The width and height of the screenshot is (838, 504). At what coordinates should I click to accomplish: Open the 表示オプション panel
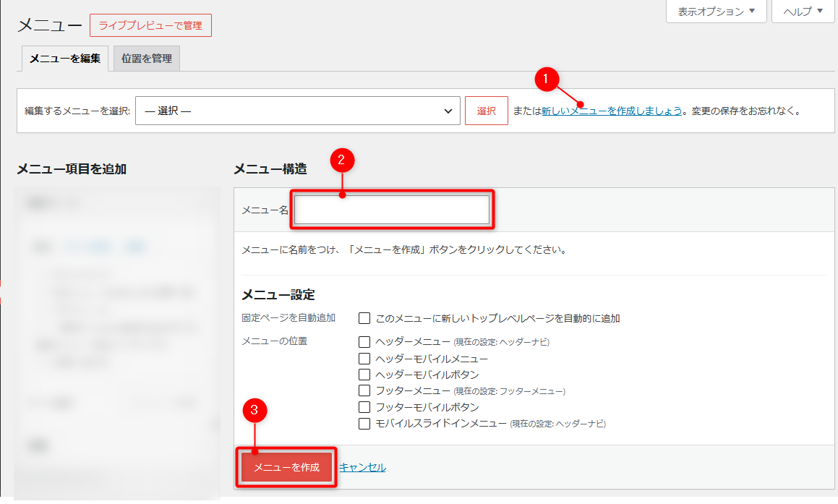(716, 12)
